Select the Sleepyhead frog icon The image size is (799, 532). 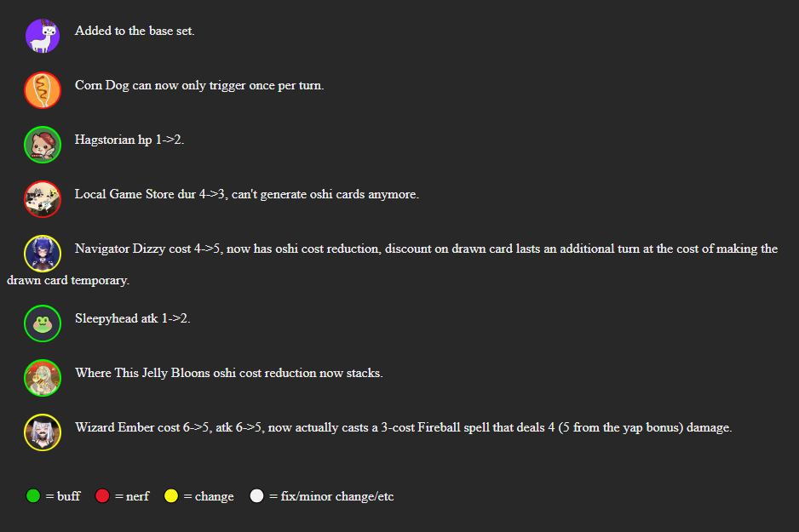(x=43, y=323)
